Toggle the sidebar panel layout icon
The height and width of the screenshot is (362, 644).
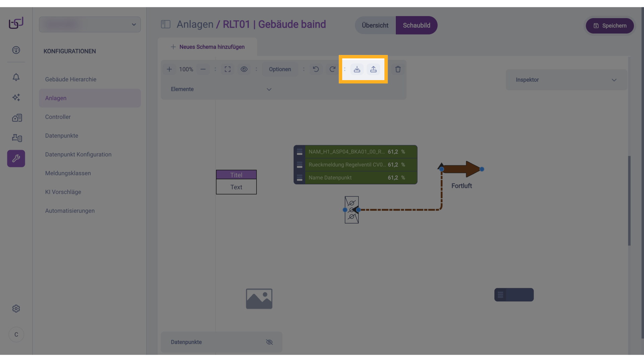(x=166, y=24)
